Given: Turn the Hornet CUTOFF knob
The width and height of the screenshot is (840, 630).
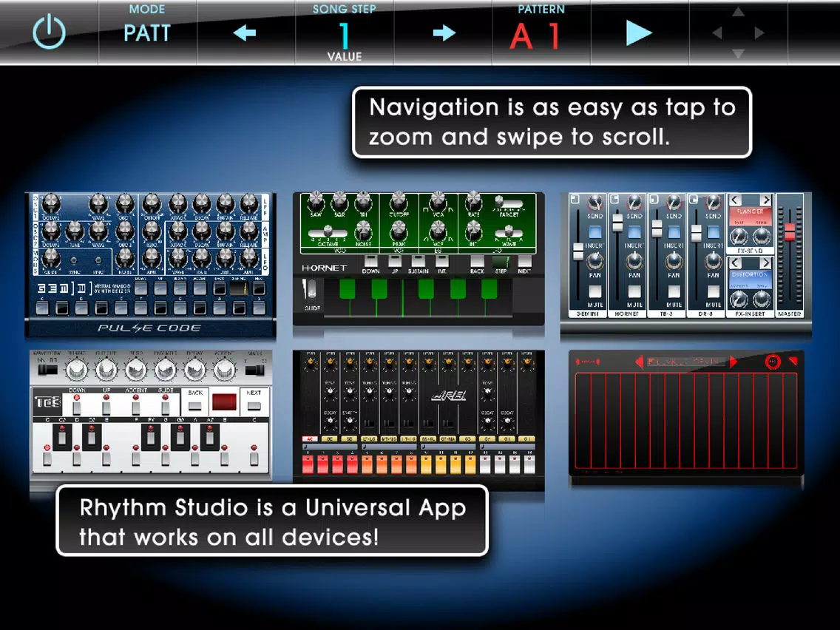Looking at the screenshot, I should (x=399, y=203).
